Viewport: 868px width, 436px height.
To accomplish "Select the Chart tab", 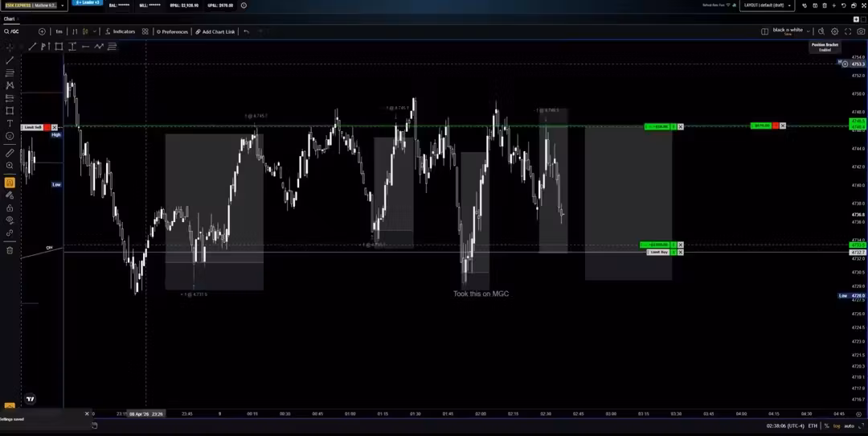I will (9, 19).
